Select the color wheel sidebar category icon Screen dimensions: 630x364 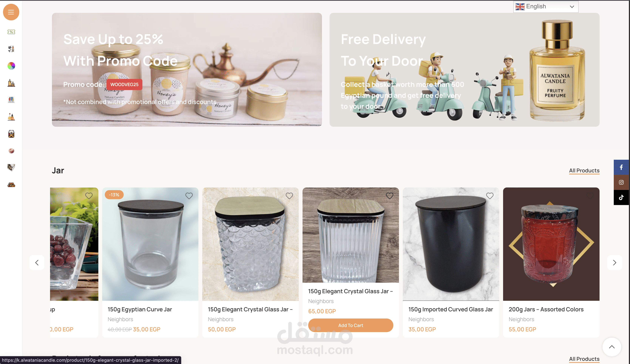tap(11, 66)
